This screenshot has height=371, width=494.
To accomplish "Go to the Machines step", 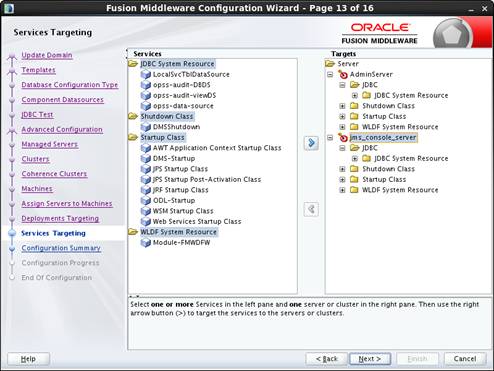I will 37,189.
